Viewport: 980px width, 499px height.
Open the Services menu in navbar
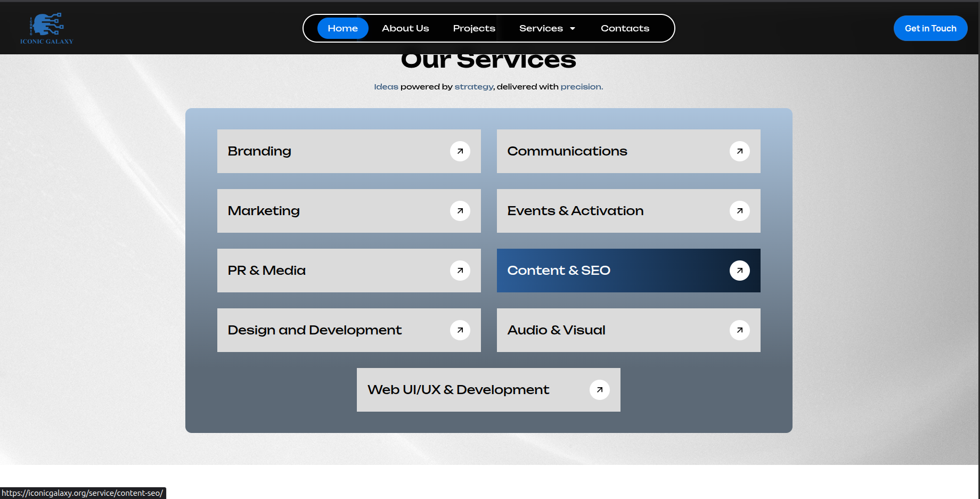541,28
